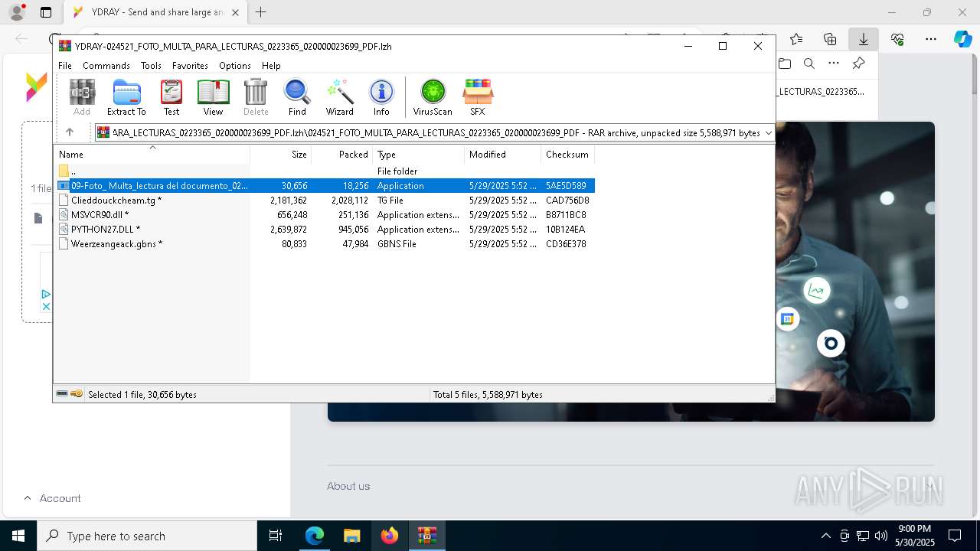Open Edge settings and more menu

930,39
